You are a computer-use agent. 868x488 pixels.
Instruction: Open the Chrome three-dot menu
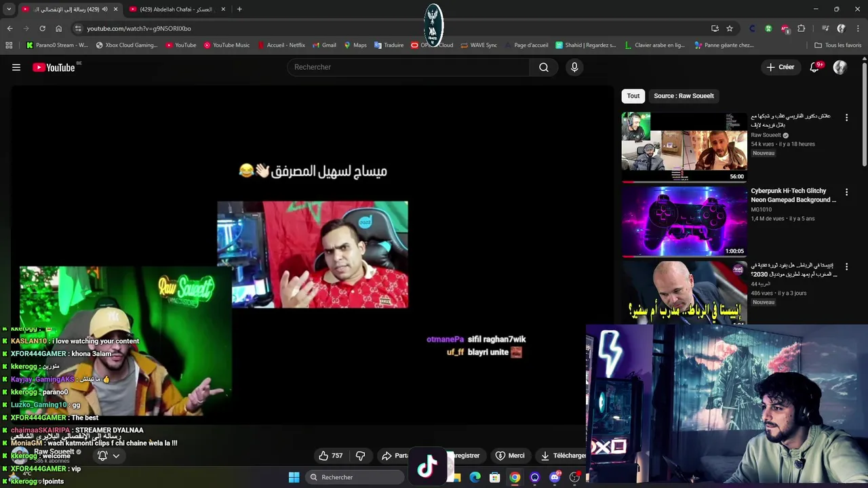(859, 28)
